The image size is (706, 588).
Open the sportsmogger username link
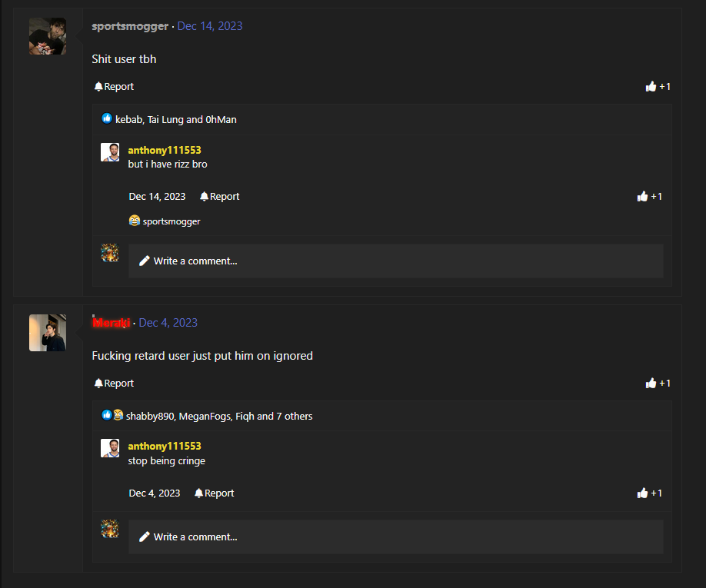tap(130, 26)
